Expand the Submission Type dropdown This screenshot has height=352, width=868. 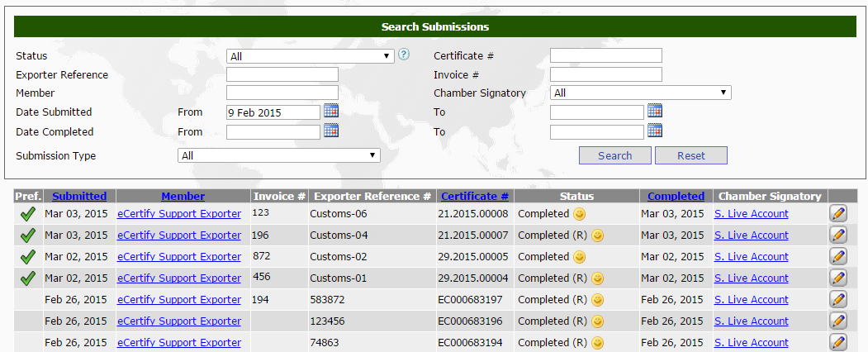coord(278,155)
